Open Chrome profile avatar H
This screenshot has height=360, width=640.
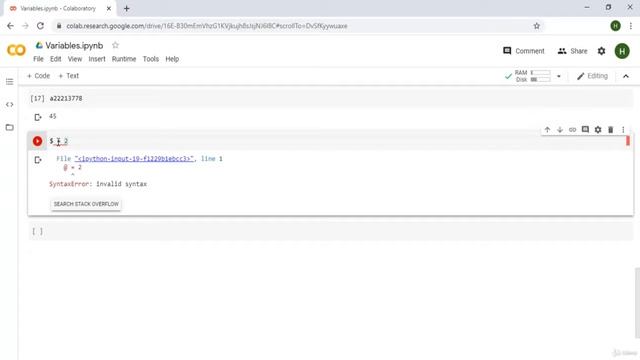pyautogui.click(x=616, y=26)
